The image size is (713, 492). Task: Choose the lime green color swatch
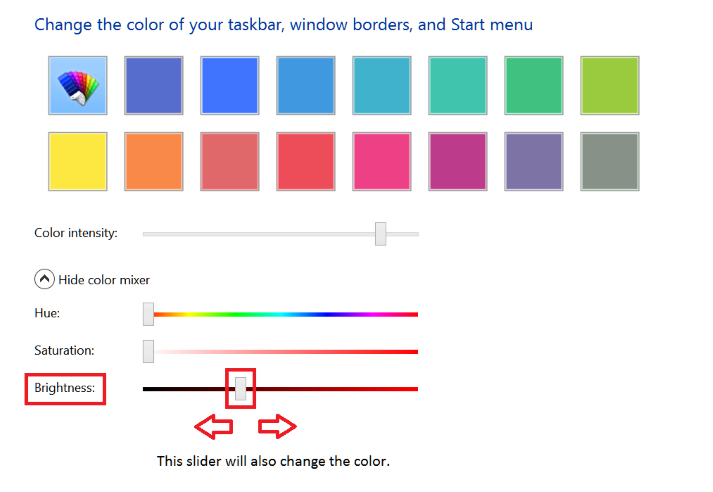610,85
